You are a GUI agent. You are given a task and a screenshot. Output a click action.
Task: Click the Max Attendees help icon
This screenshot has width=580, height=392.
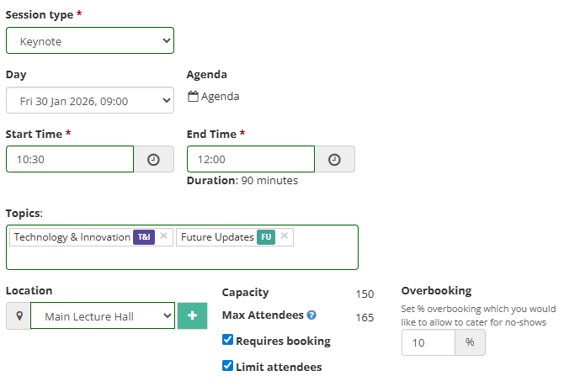click(x=311, y=315)
